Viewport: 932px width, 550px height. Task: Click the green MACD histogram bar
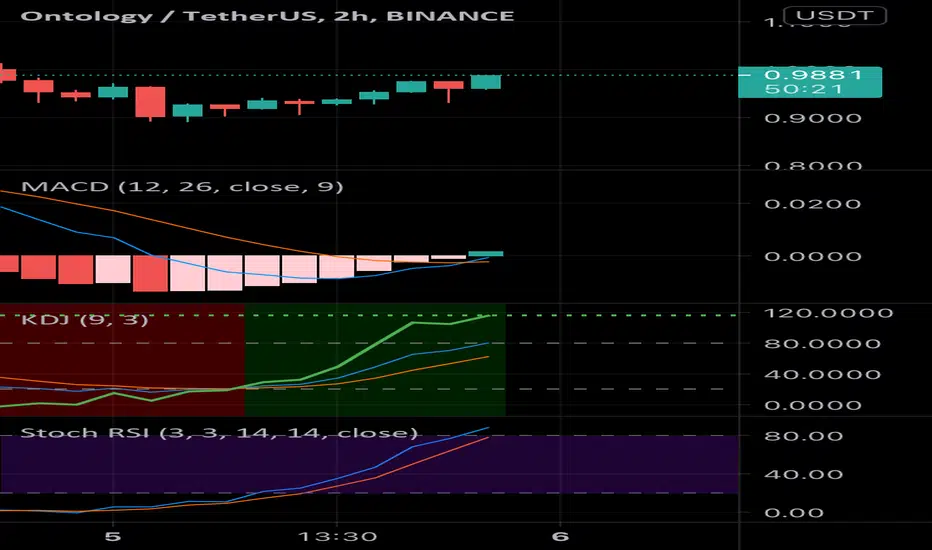[x=486, y=254]
